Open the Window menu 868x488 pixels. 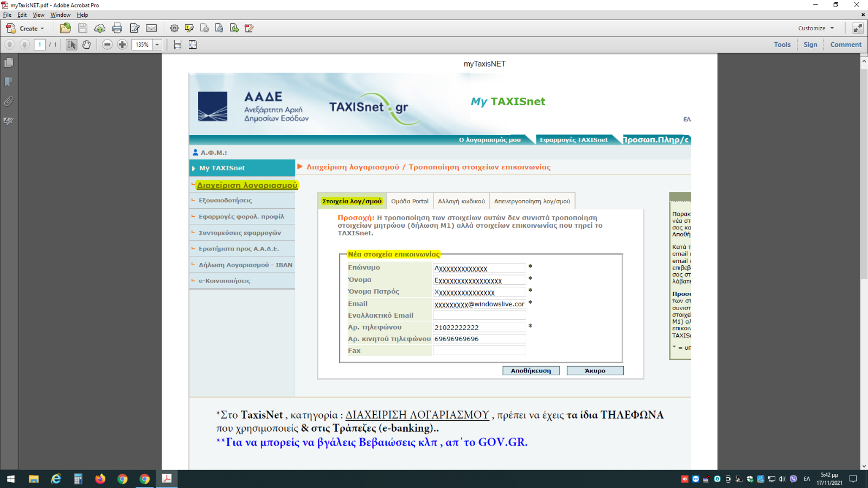point(60,15)
